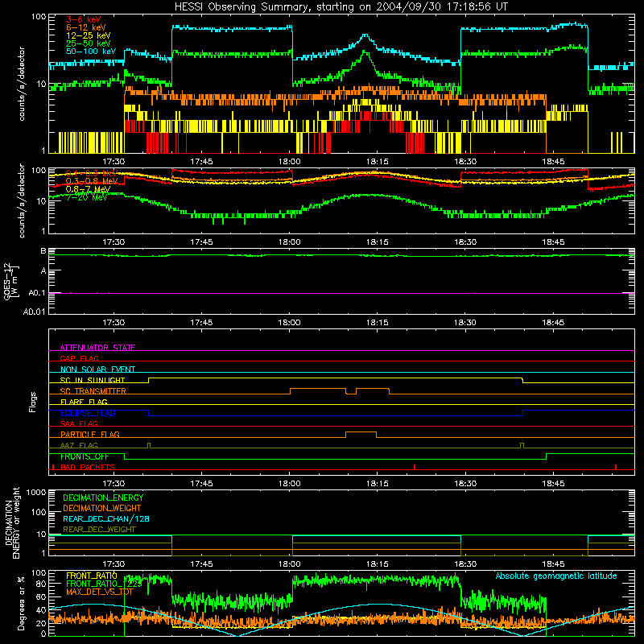644x644 pixels.
Task: Click the 0.1-0.3 MeV legend label
Action: [91, 173]
